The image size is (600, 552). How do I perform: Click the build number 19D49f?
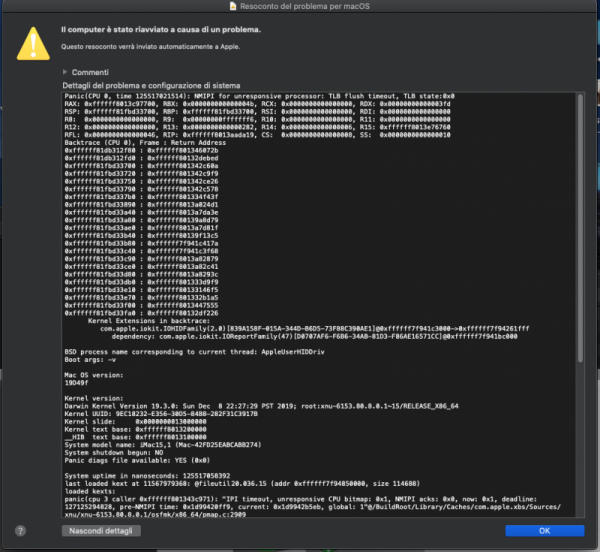tap(76, 383)
